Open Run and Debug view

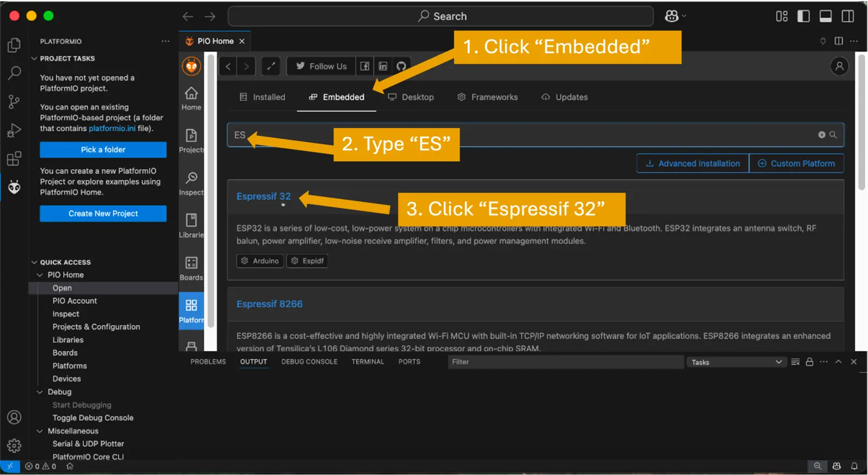[x=14, y=130]
